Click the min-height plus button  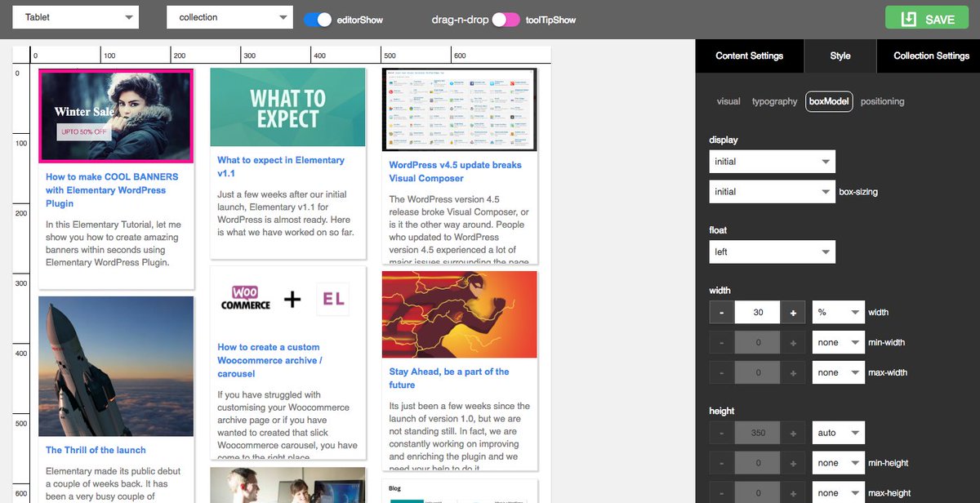(x=793, y=463)
